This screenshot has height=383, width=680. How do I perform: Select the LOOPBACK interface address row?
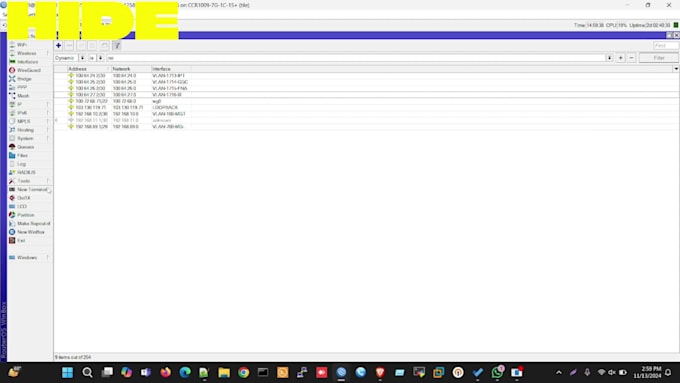tap(366, 107)
